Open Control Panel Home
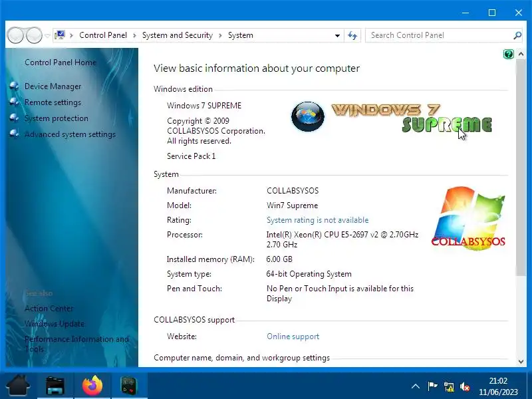This screenshot has width=532, height=399. [x=61, y=63]
